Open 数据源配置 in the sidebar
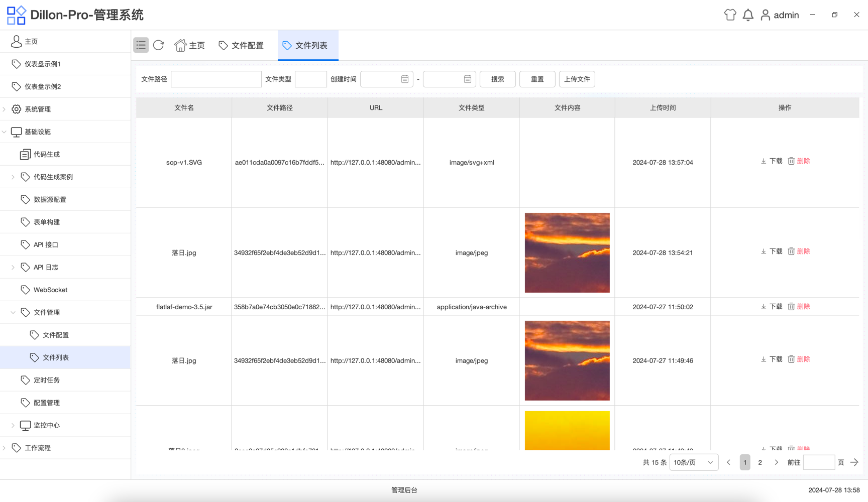 click(65, 199)
